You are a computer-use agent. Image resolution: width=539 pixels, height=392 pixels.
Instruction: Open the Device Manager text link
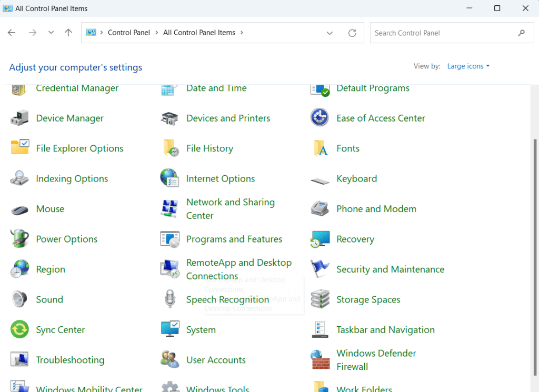point(70,118)
